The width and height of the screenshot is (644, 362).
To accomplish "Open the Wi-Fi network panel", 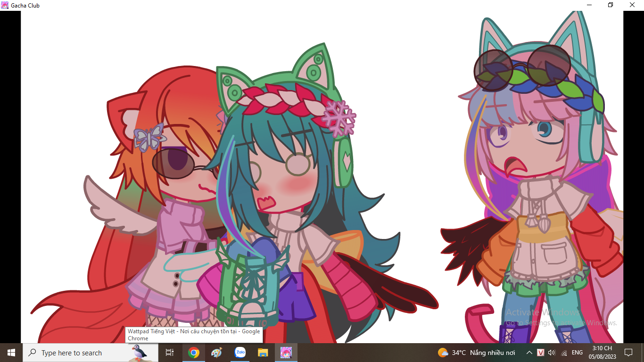I will [x=564, y=353].
